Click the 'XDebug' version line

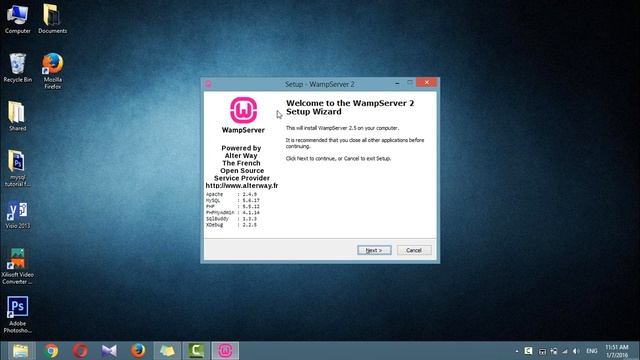[231, 225]
